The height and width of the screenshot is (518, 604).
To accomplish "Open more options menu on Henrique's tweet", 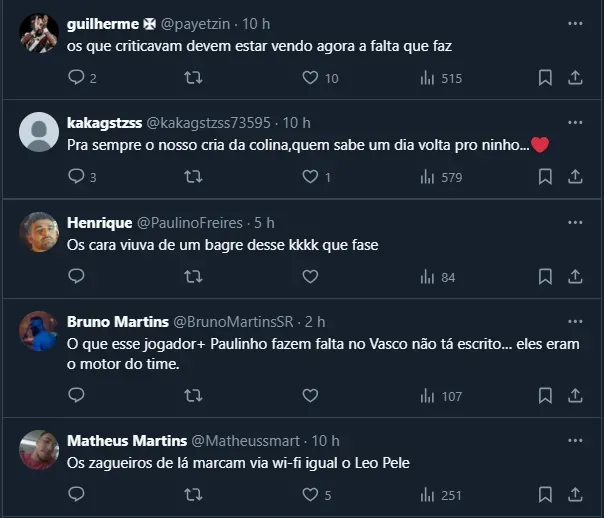I will pyautogui.click(x=575, y=221).
